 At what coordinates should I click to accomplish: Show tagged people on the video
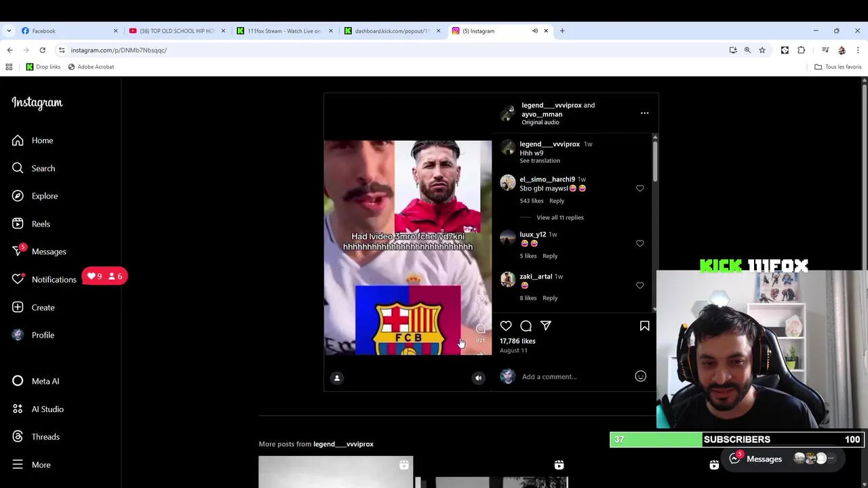[x=337, y=378]
